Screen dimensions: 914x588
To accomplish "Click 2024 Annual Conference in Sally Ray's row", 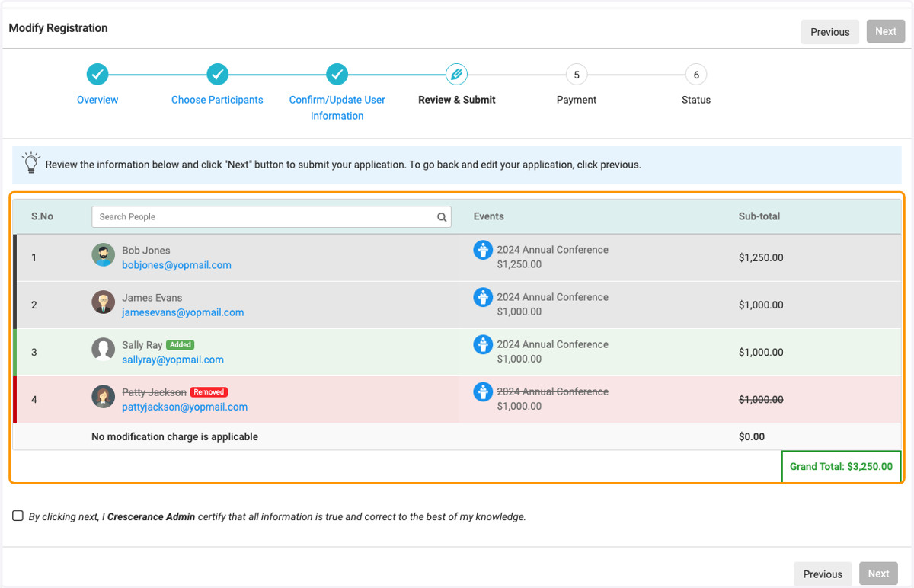I will (553, 344).
